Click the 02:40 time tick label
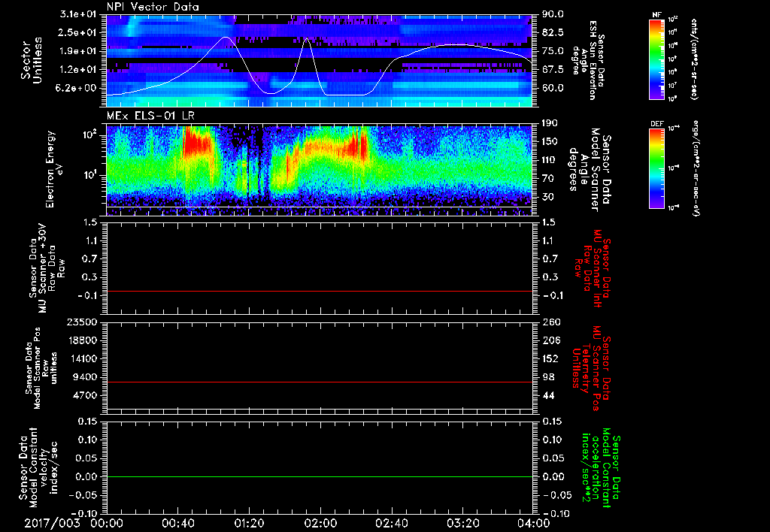Viewport: 770px width, 532px height. pyautogui.click(x=391, y=523)
